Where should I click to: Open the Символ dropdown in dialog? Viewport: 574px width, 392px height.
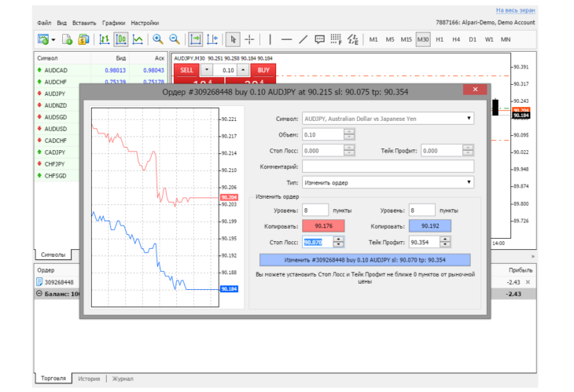point(388,119)
